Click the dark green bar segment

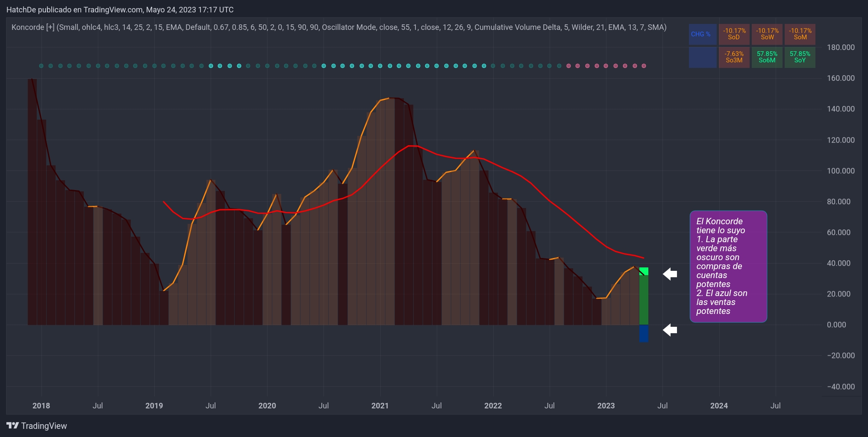point(644,300)
